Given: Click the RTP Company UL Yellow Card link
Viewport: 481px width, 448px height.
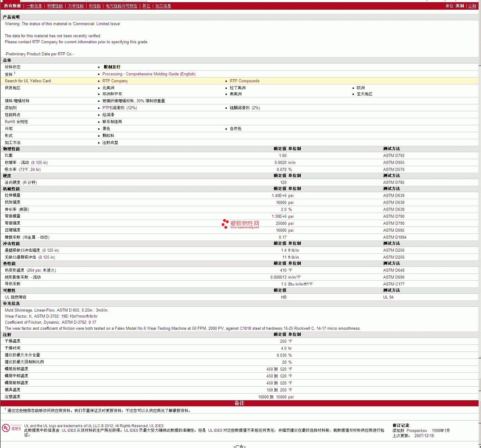Looking at the screenshot, I should click(115, 81).
